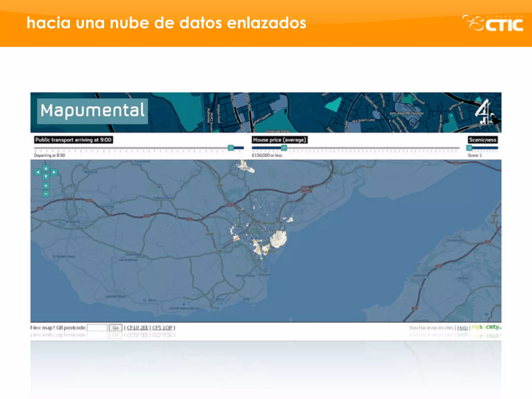Screen dimensions: 532x399
Task: Open the mySociety logo link
Action: click(486, 327)
